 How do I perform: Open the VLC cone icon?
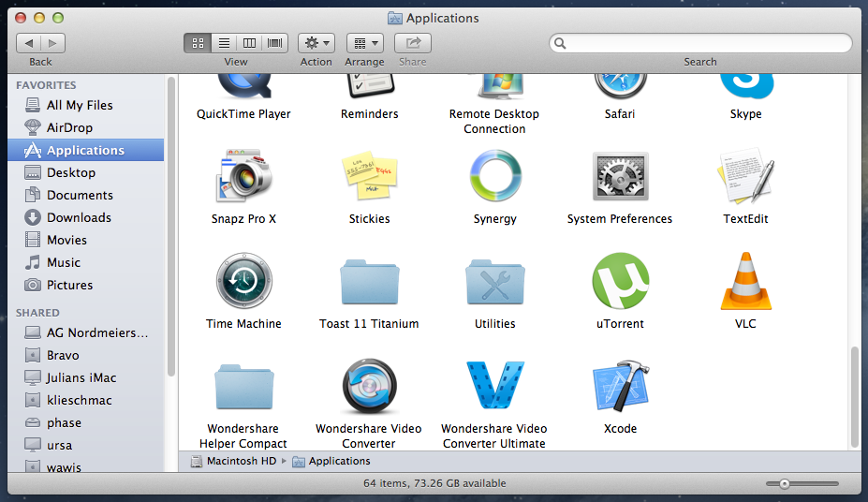pyautogui.click(x=745, y=282)
